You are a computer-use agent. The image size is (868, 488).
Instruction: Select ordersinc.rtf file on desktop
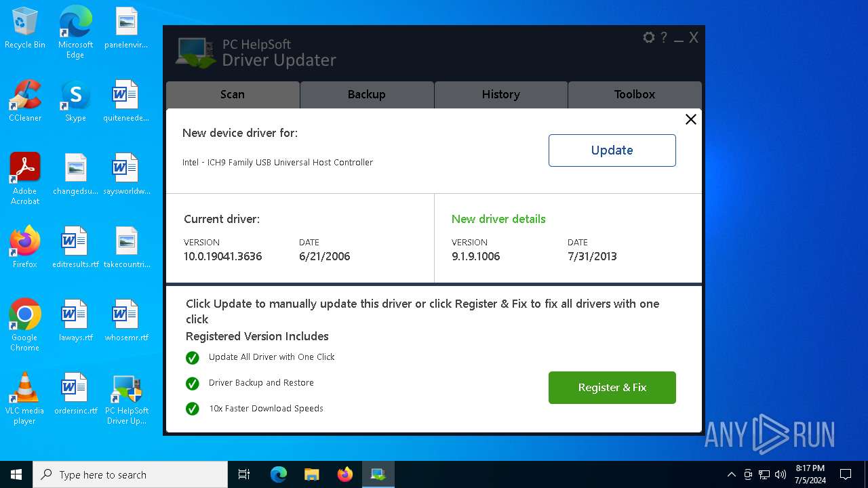[75, 394]
